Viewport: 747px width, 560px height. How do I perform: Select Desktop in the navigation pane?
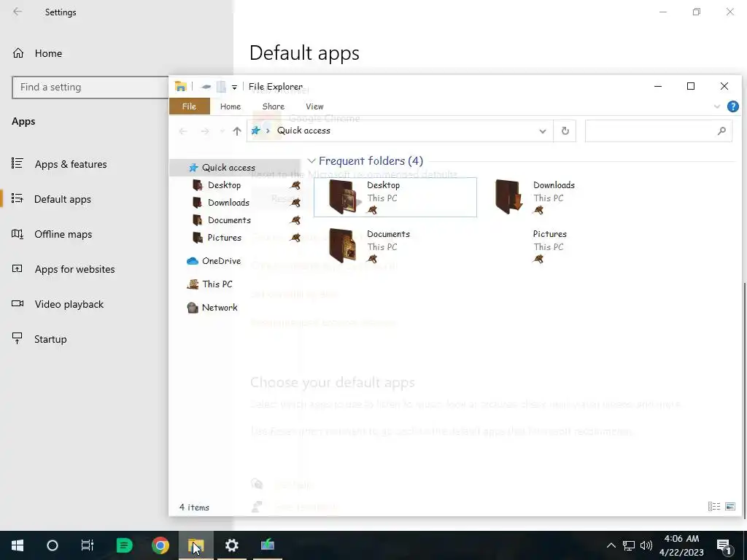tap(224, 185)
